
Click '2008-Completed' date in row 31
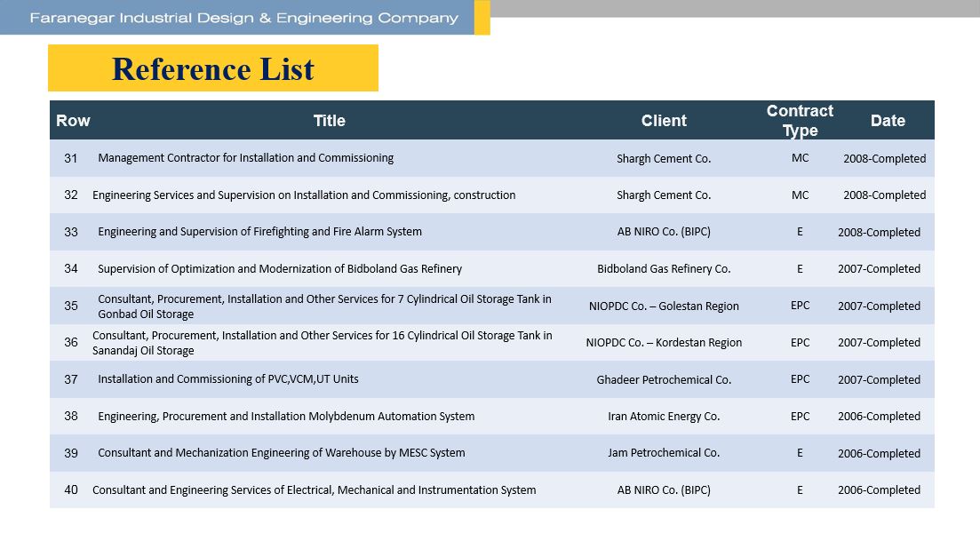[884, 159]
